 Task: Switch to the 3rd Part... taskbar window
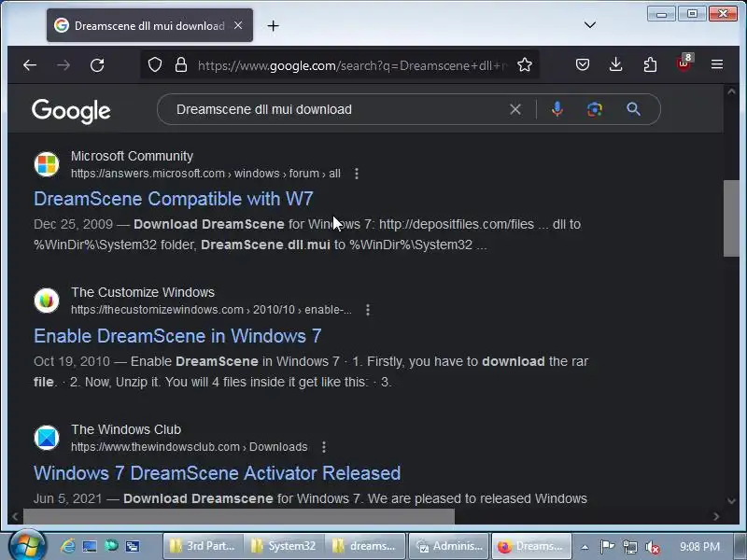point(204,546)
